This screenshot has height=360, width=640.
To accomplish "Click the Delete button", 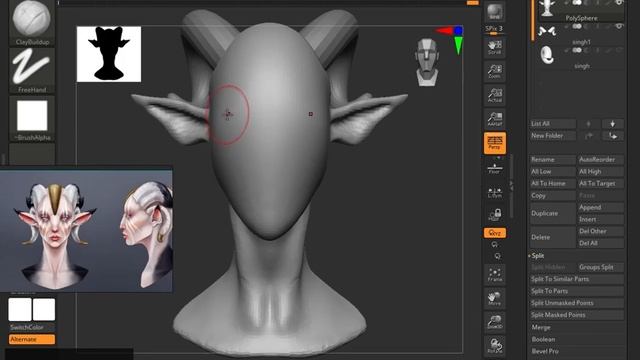I will coord(553,237).
